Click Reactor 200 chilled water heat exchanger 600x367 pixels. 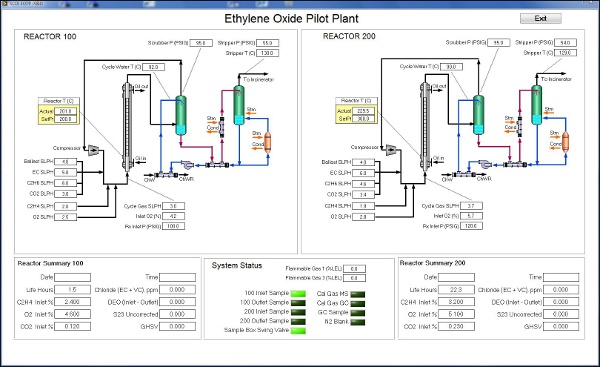pos(464,175)
